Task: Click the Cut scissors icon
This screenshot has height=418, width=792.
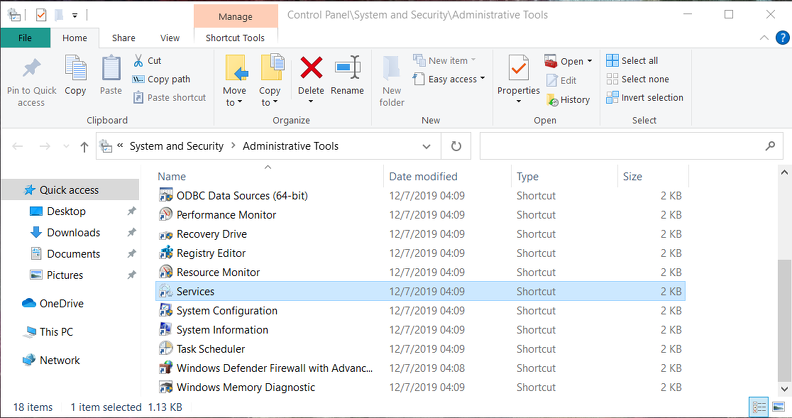Action: click(x=138, y=61)
